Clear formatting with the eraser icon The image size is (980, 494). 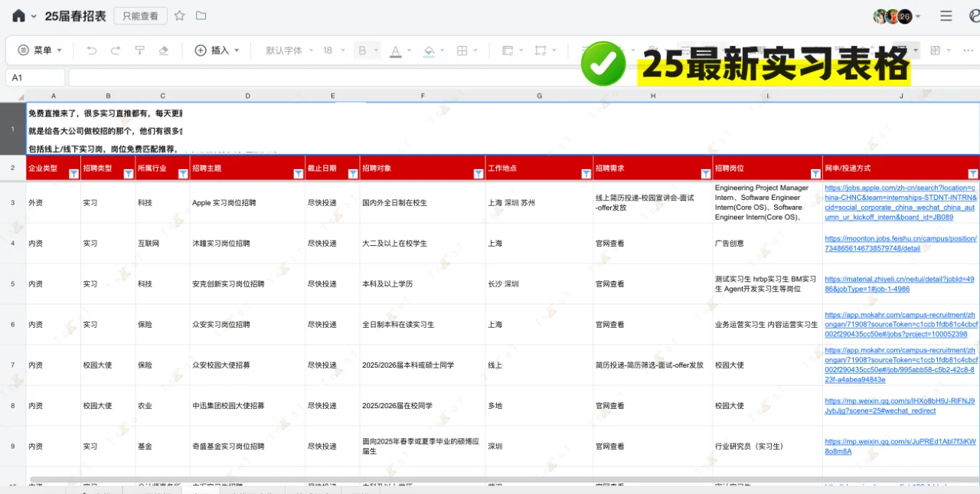click(163, 49)
